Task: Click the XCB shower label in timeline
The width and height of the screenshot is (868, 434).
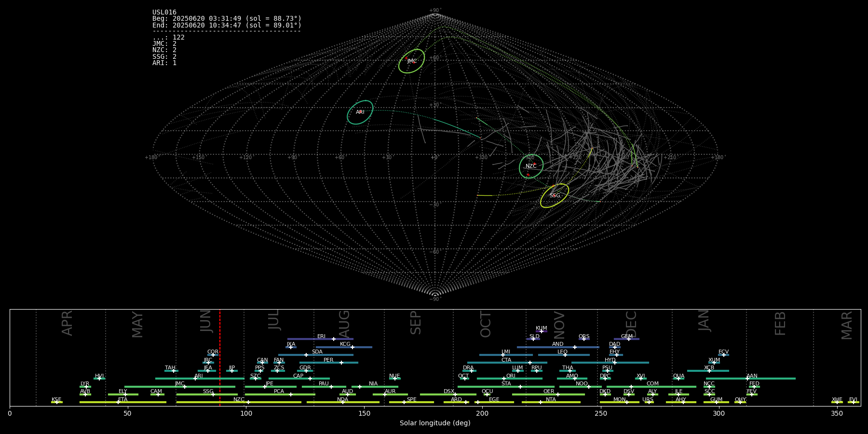Action: click(x=709, y=368)
